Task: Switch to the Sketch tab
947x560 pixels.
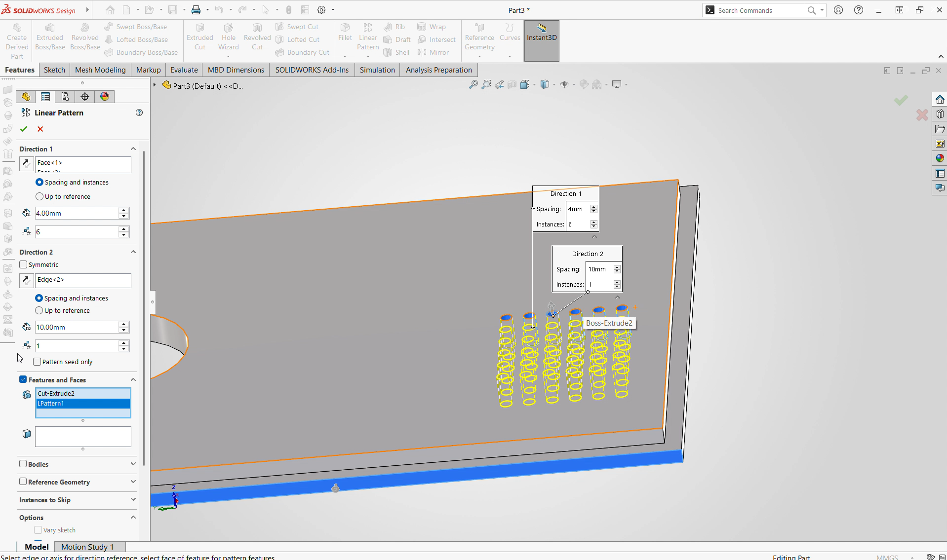Action: [x=54, y=70]
